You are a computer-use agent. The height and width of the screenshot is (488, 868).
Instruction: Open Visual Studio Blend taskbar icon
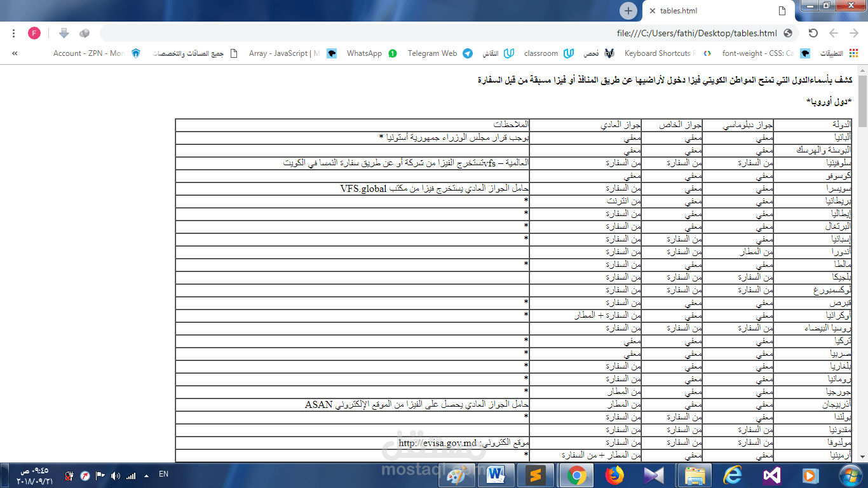(654, 475)
